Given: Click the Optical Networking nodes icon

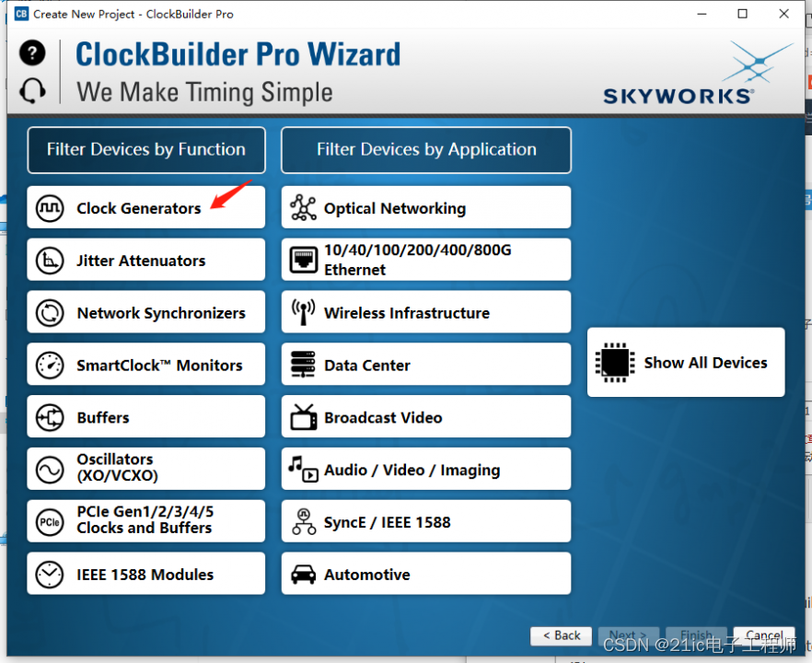Looking at the screenshot, I should tap(304, 208).
